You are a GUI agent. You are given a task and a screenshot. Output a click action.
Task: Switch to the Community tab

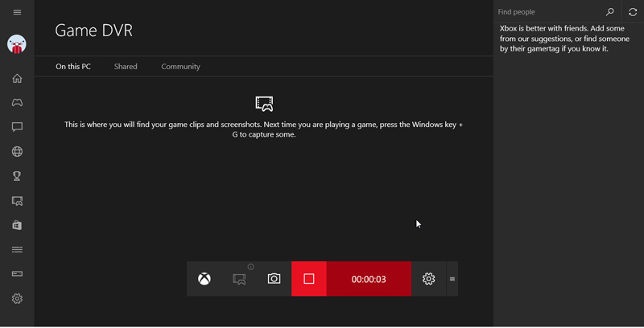point(180,67)
